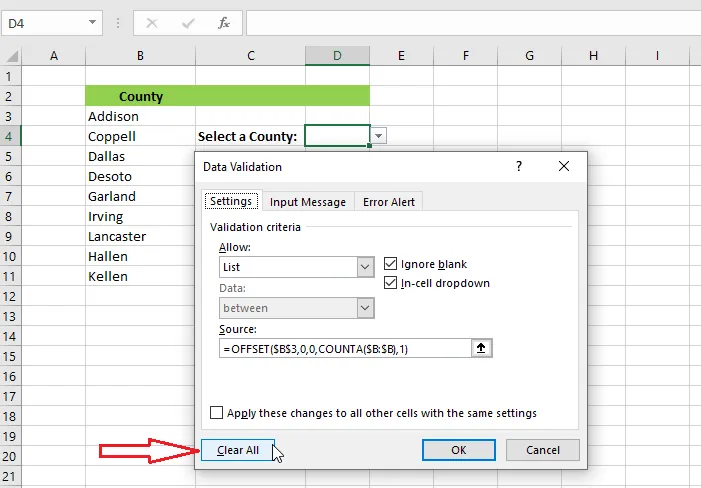
Task: Click the Garland cell
Action: (x=140, y=196)
